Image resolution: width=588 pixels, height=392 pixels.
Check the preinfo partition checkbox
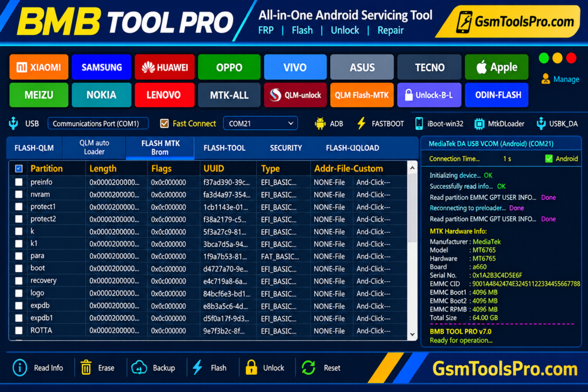(19, 182)
